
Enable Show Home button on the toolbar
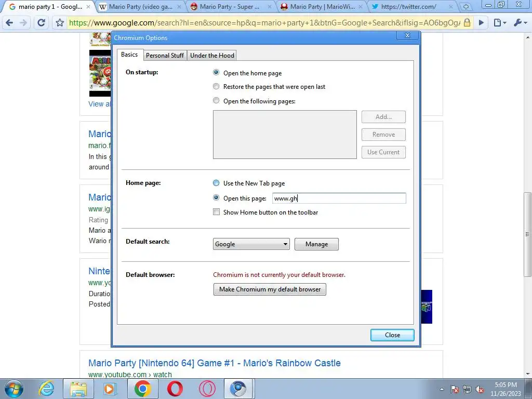pyautogui.click(x=216, y=212)
